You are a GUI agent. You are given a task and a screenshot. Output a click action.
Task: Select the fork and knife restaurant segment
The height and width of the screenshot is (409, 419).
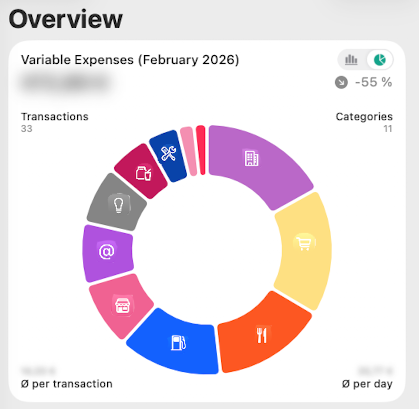262,335
